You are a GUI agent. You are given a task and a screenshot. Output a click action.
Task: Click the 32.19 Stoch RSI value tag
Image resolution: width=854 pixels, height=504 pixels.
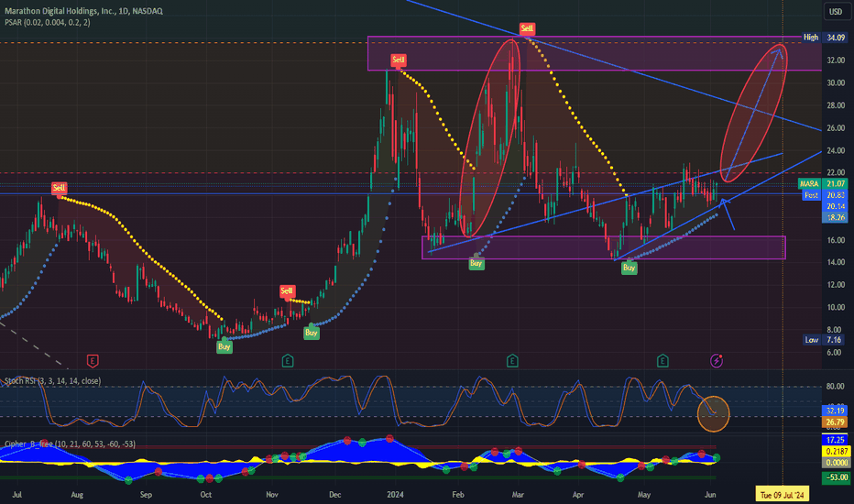point(835,411)
